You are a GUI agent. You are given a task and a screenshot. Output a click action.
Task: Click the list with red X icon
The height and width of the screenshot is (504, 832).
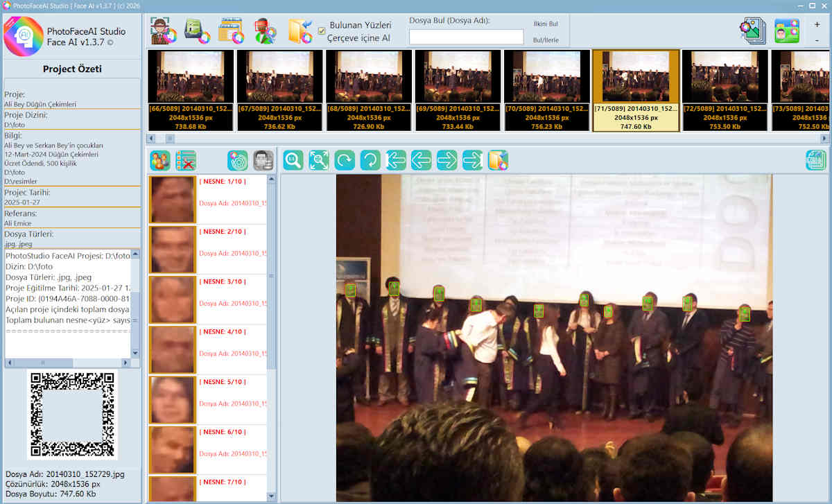[x=186, y=160]
